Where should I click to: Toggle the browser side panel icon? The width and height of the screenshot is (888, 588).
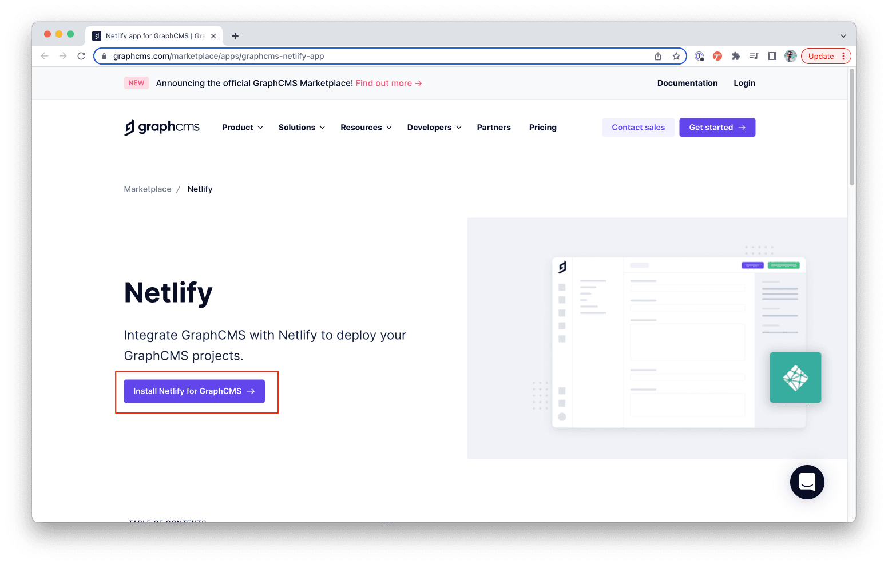[772, 56]
